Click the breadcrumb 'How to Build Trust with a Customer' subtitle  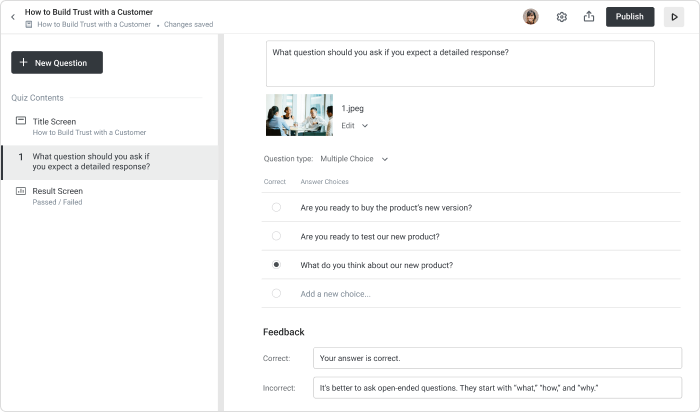pyautogui.click(x=94, y=25)
